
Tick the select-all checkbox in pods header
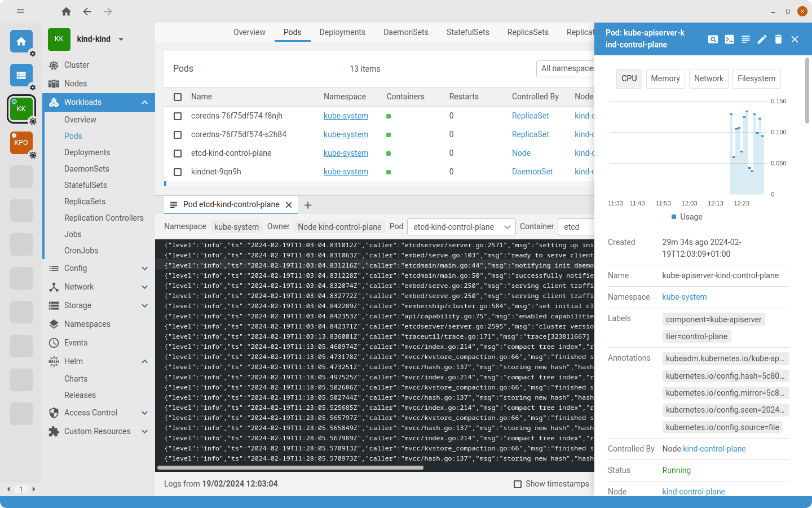pyautogui.click(x=178, y=97)
